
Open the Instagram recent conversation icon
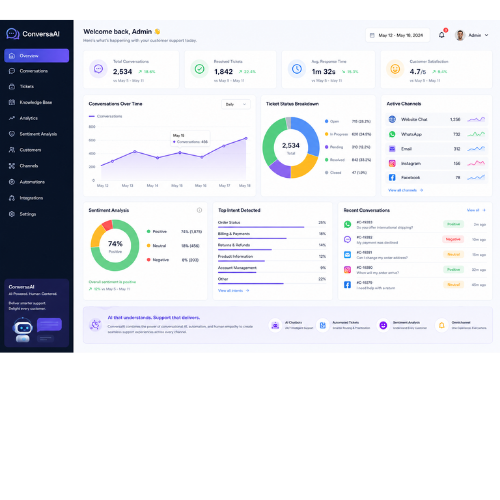(x=347, y=270)
